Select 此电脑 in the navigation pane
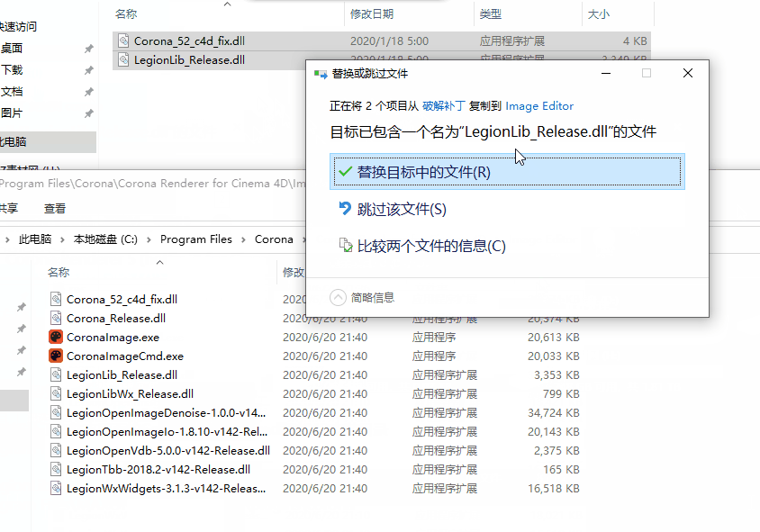 [x=14, y=142]
